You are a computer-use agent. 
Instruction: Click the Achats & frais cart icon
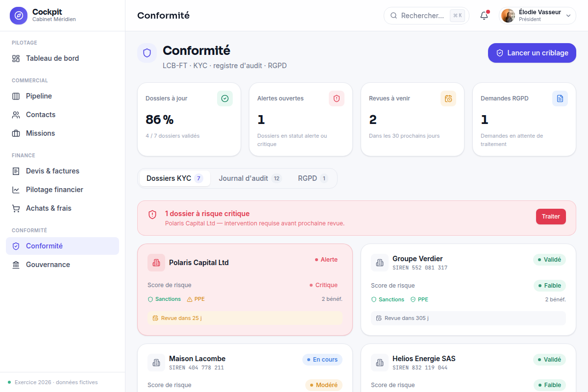(x=16, y=208)
